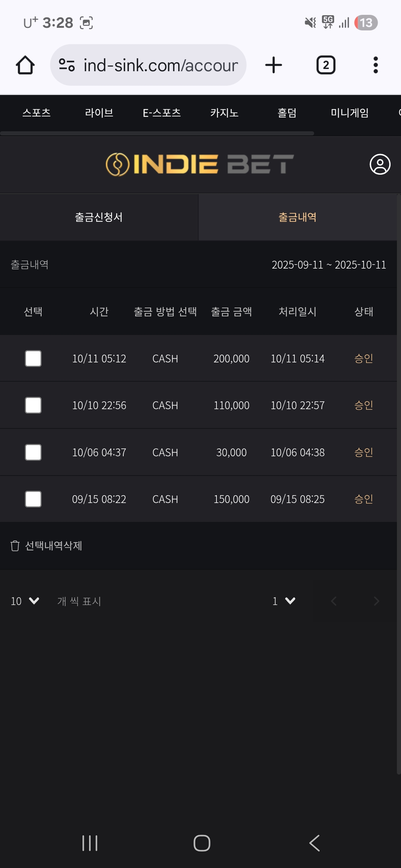Expand the 10 items-per-page dropdown
This screenshot has width=401, height=868.
click(25, 601)
